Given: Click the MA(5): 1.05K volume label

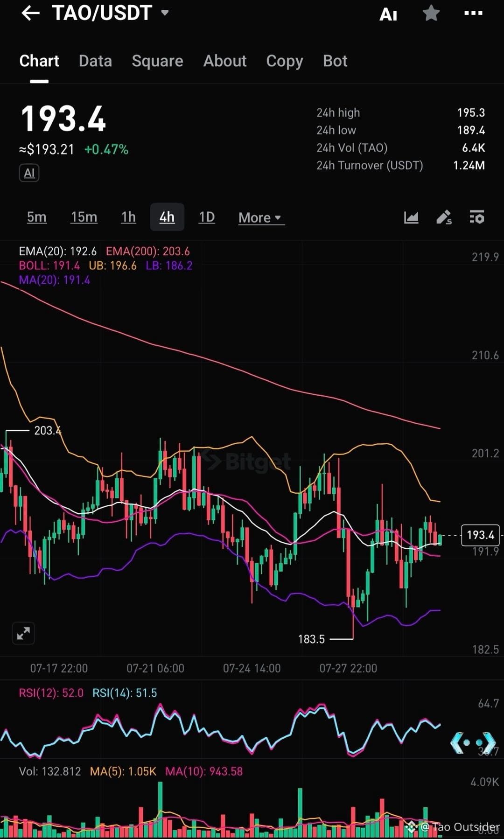Looking at the screenshot, I should (123, 771).
